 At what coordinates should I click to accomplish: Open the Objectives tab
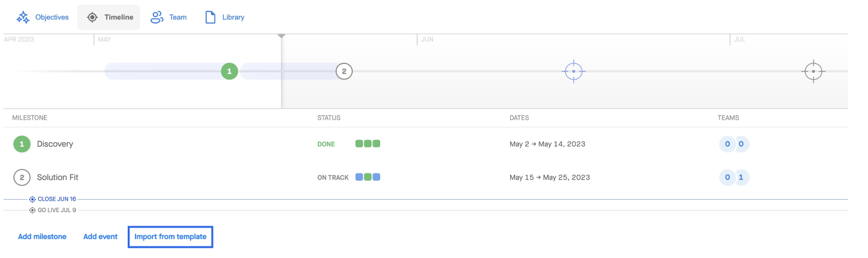pyautogui.click(x=43, y=17)
